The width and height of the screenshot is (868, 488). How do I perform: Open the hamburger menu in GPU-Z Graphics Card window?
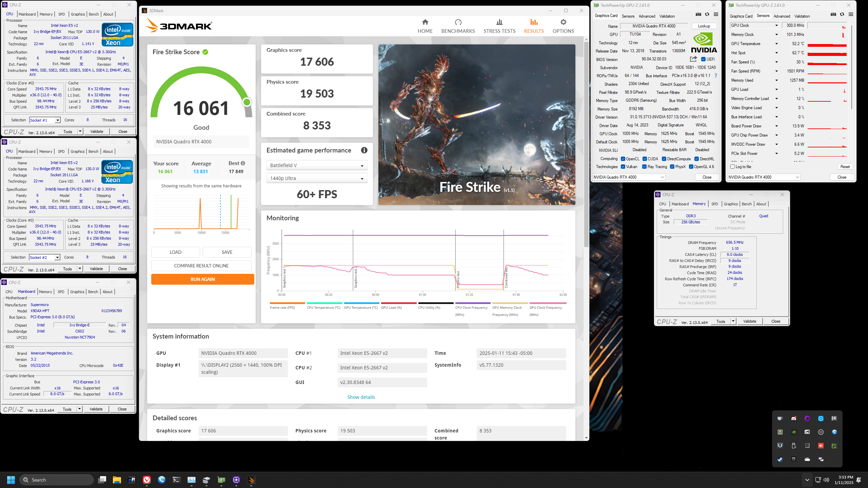pyautogui.click(x=716, y=15)
